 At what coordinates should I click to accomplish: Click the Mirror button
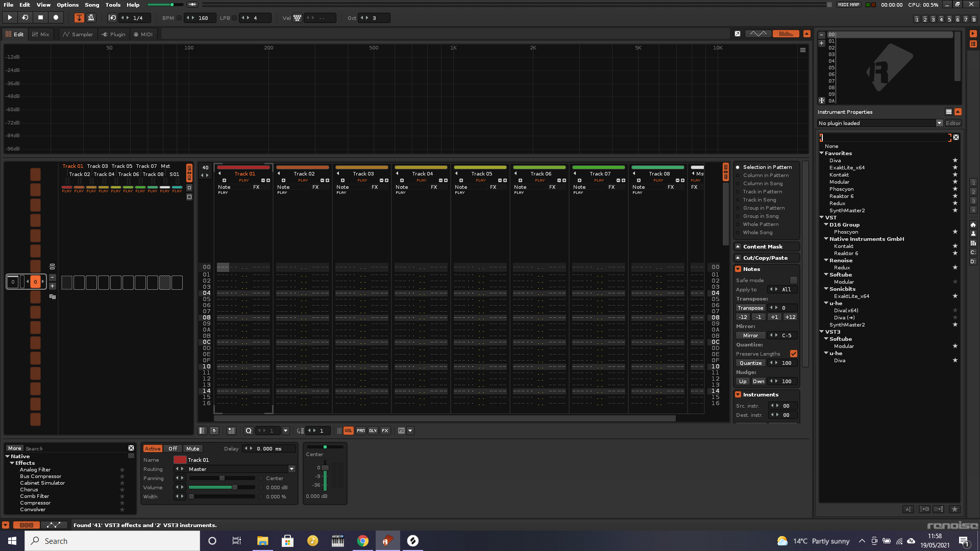[750, 335]
